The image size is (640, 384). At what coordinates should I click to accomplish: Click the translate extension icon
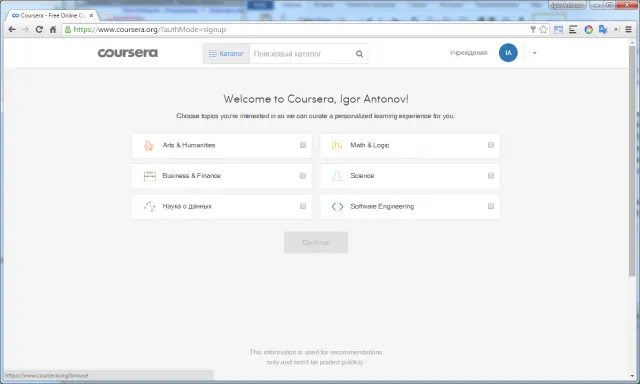coord(603,29)
